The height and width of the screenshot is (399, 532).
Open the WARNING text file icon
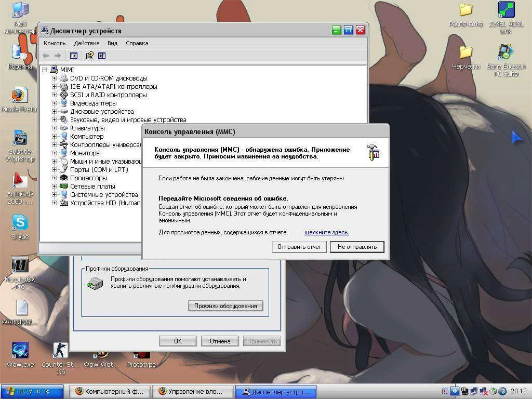point(20,312)
